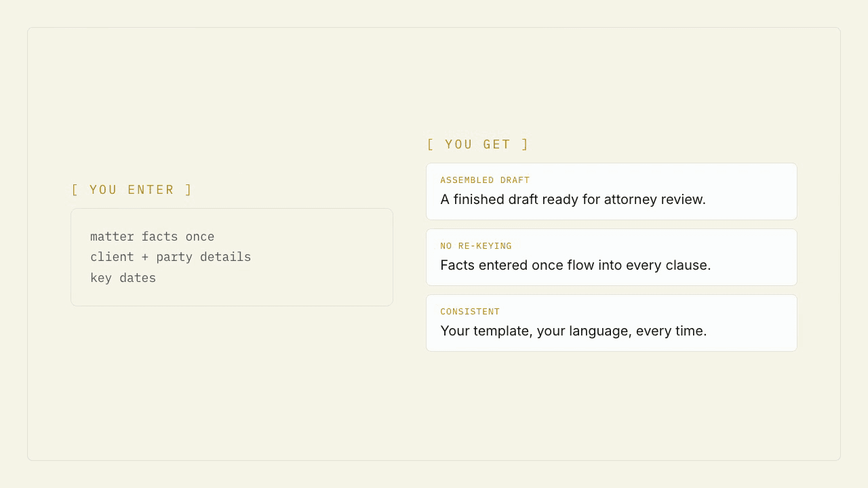The width and height of the screenshot is (868, 488).
Task: Click the 'NO RE-KEYING' label
Action: [476, 246]
